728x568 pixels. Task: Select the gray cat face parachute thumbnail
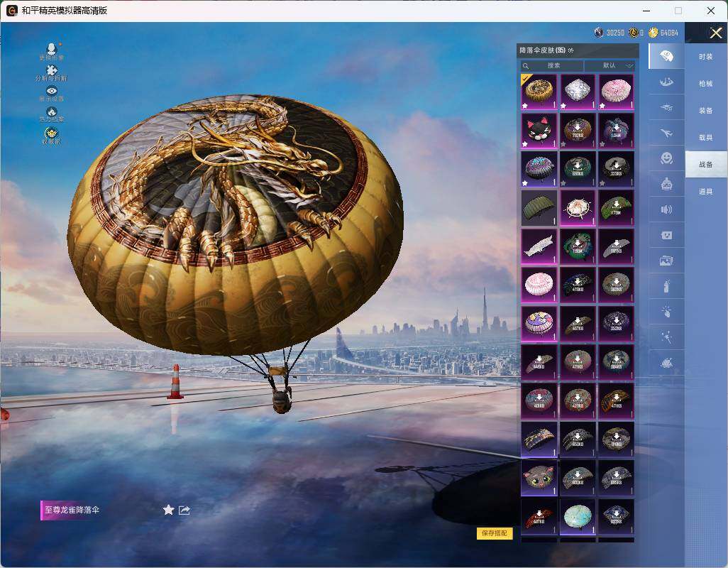tap(539, 478)
